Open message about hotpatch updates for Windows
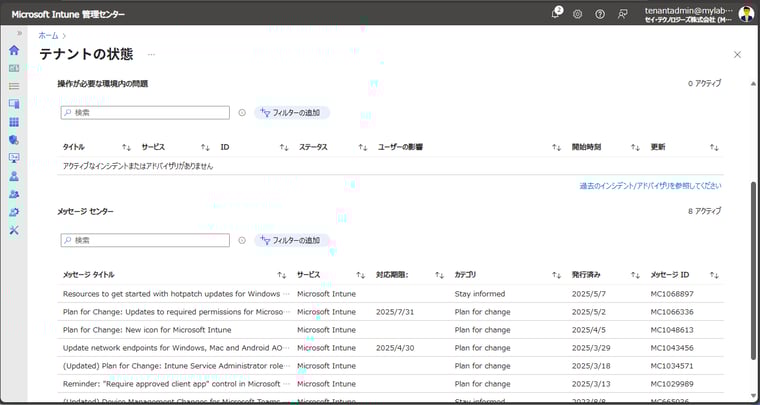The height and width of the screenshot is (405, 760). point(176,294)
